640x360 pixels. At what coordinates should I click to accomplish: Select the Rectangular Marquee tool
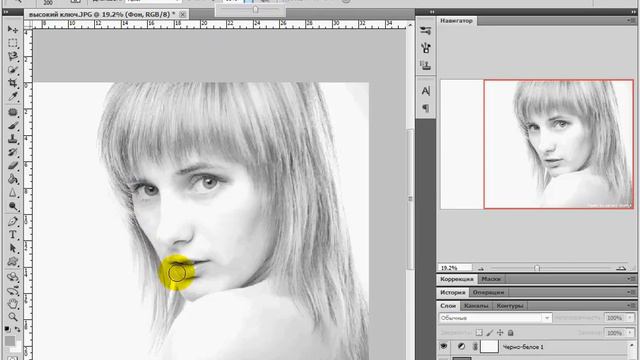click(x=13, y=43)
